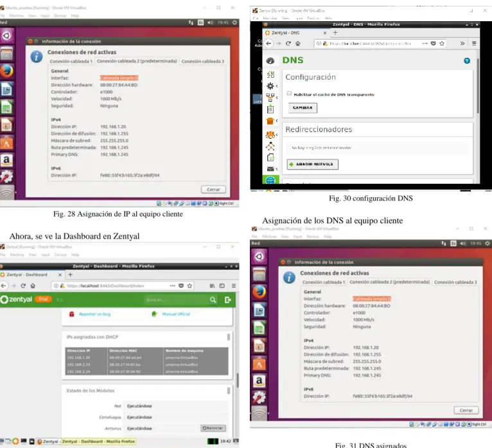The height and width of the screenshot is (448, 492).
Task: Open Module Status icon in Zentyal DNS sidebar
Action: click(x=270, y=75)
